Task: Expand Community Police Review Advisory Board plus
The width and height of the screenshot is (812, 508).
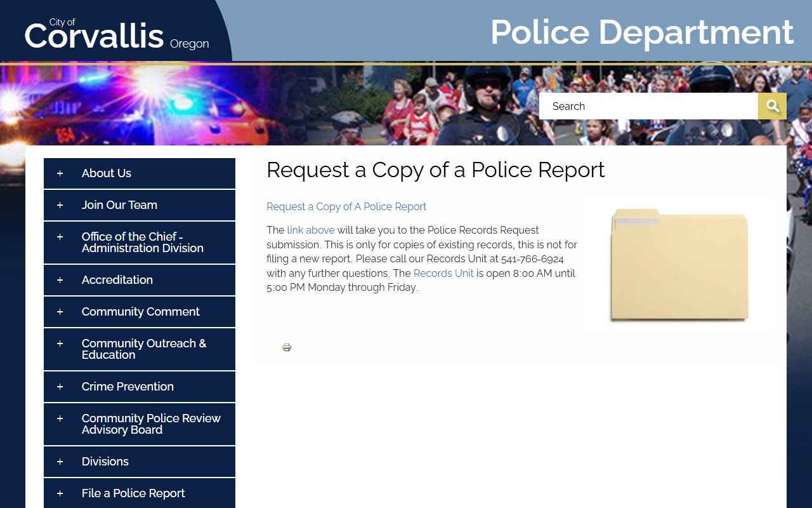Action: click(60, 418)
